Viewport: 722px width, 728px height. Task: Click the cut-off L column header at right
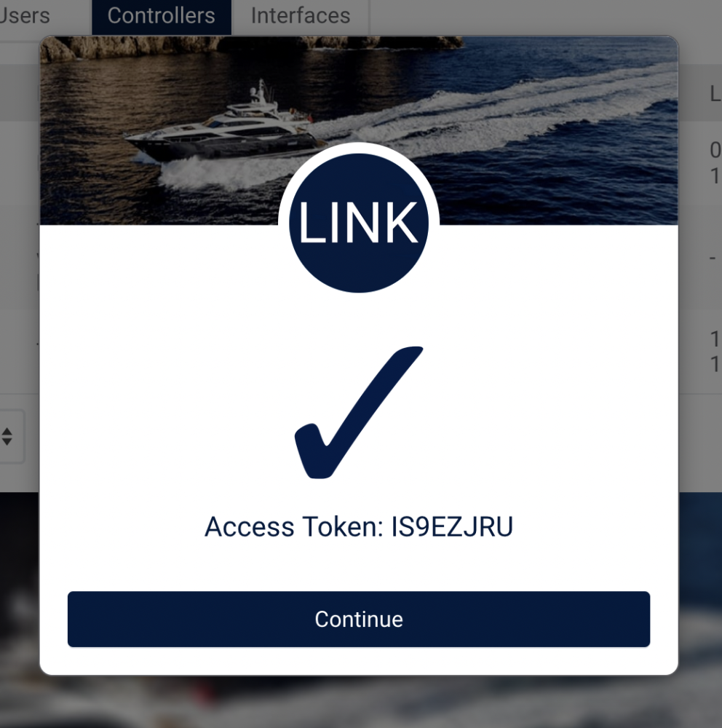pos(715,94)
